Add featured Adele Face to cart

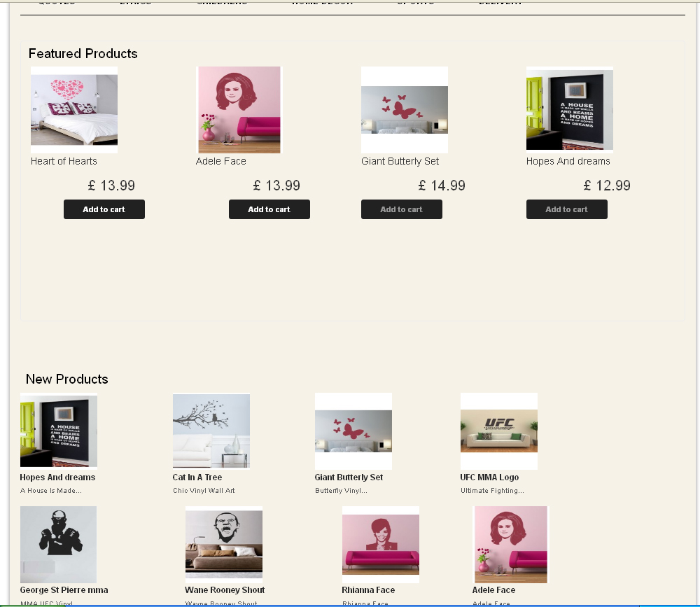(x=269, y=209)
